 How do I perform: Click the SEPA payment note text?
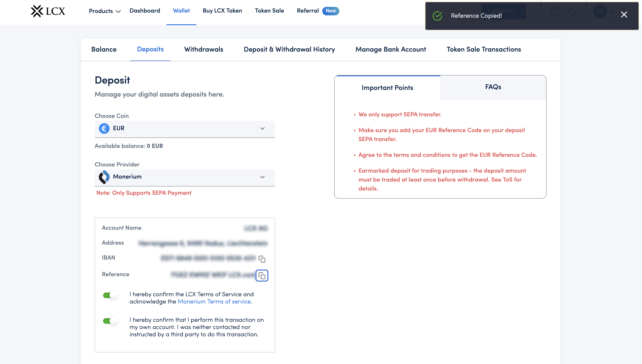144,193
